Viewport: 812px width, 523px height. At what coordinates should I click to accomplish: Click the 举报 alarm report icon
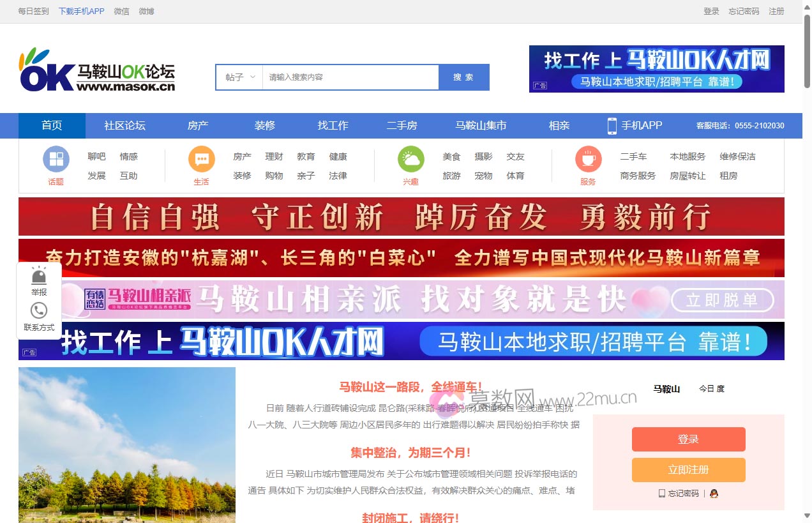[x=38, y=276]
